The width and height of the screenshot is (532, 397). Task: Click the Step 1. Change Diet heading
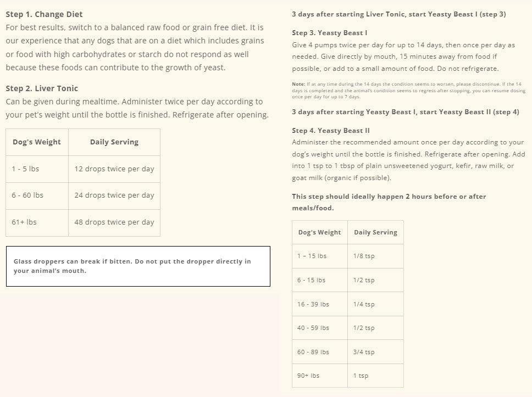pos(44,14)
